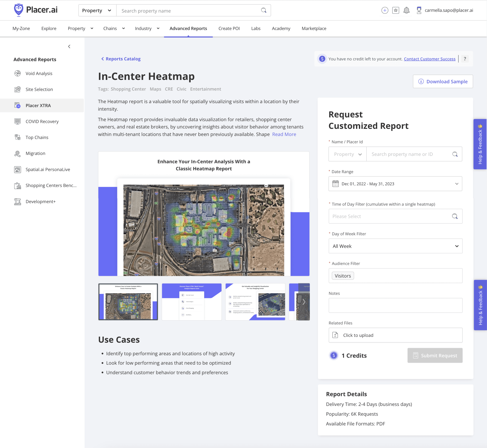Collapse the Advanced Reports sidebar
The width and height of the screenshot is (487, 448).
[69, 46]
